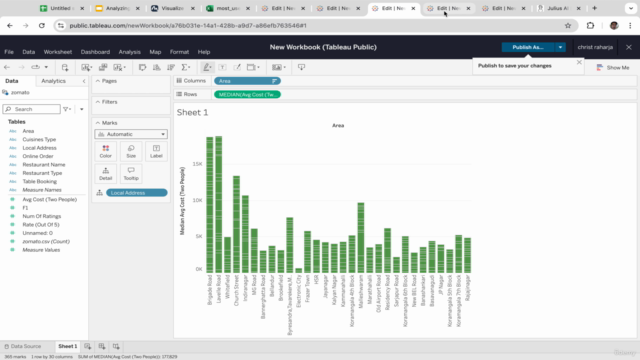640x360 pixels.
Task: Switch to the Analytics tab
Action: tap(53, 81)
